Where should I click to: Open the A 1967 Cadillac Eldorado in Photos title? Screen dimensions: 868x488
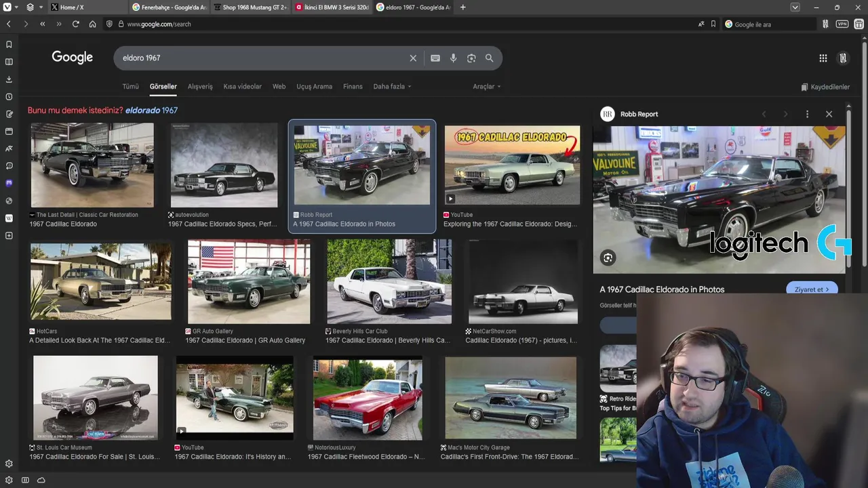point(662,289)
